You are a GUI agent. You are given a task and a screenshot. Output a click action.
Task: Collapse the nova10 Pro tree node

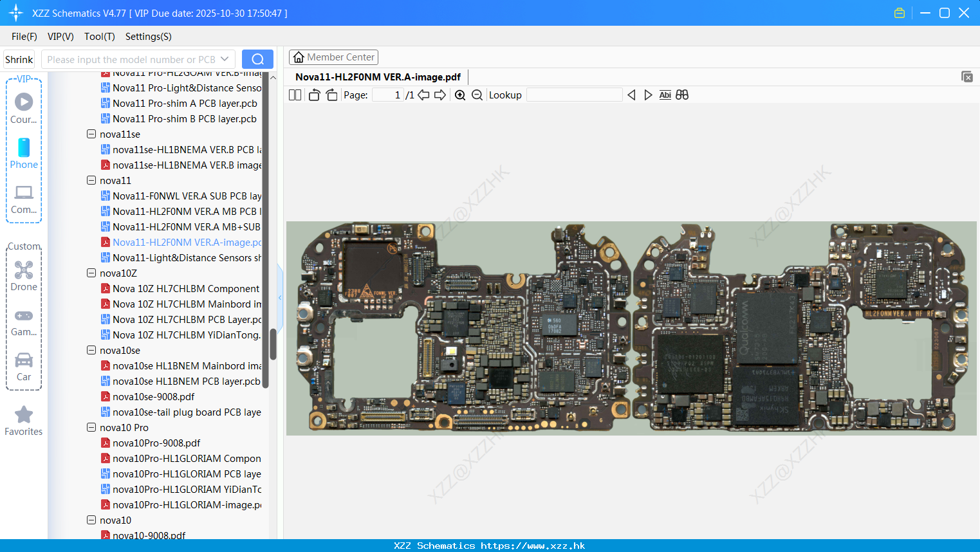tap(91, 427)
